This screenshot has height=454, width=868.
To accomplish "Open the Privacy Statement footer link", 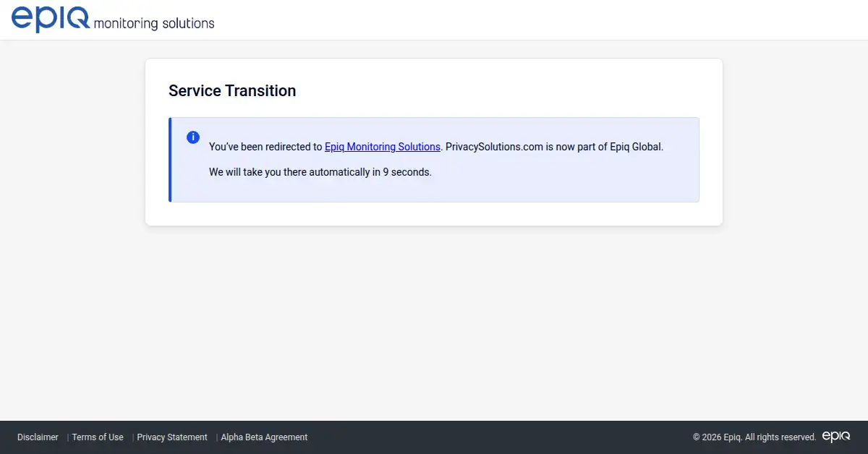I will click(x=172, y=437).
